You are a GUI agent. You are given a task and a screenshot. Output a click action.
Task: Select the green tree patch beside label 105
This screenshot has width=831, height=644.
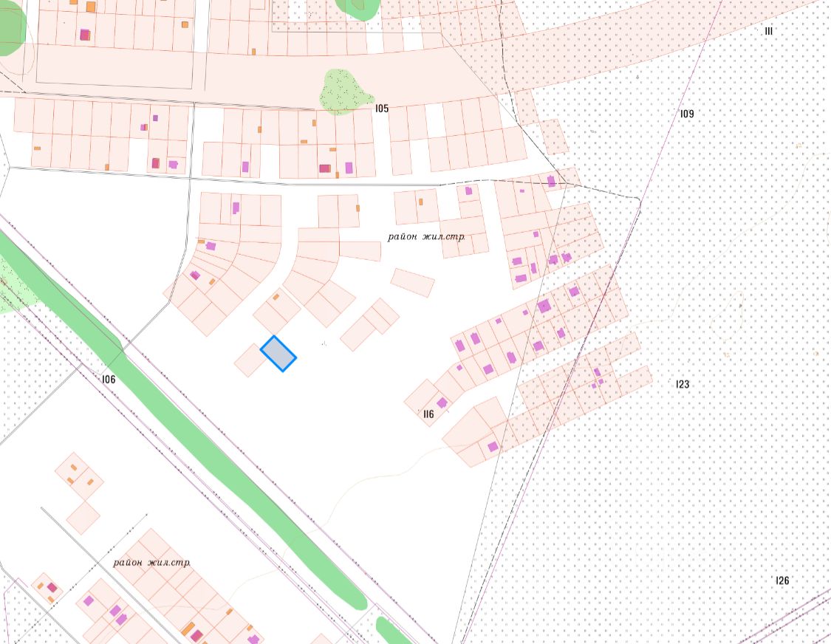point(345,92)
